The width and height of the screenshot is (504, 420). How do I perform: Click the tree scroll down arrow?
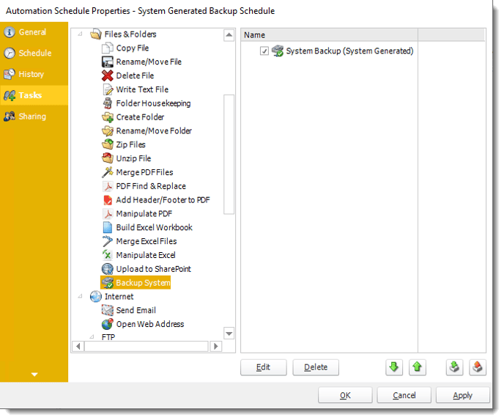point(229,334)
